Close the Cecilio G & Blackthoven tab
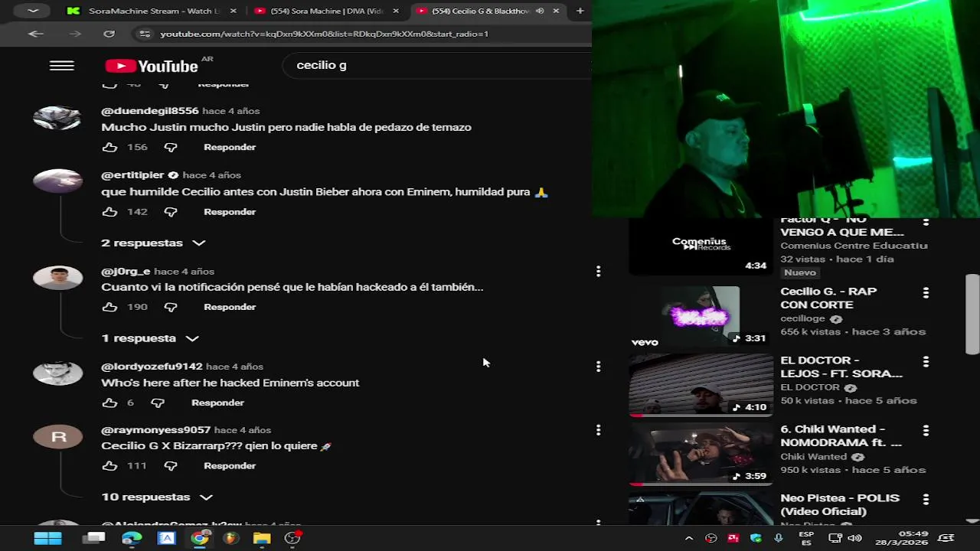The image size is (980, 551). pyautogui.click(x=556, y=11)
